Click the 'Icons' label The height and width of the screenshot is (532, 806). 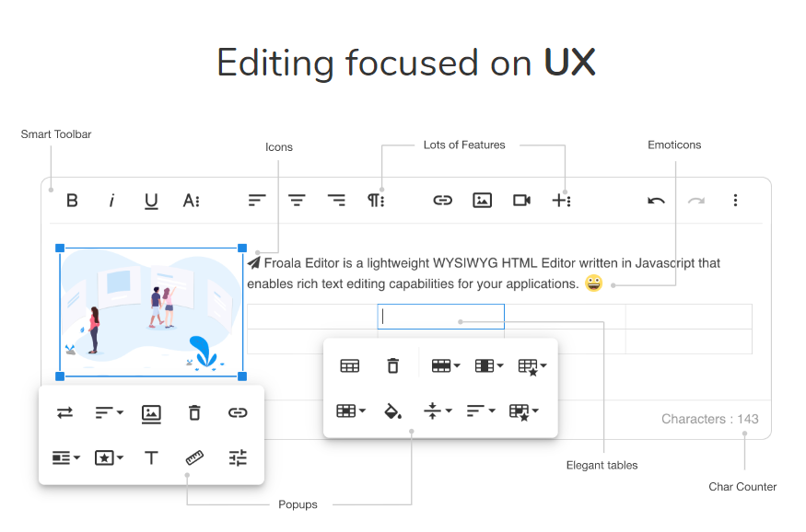point(279,147)
